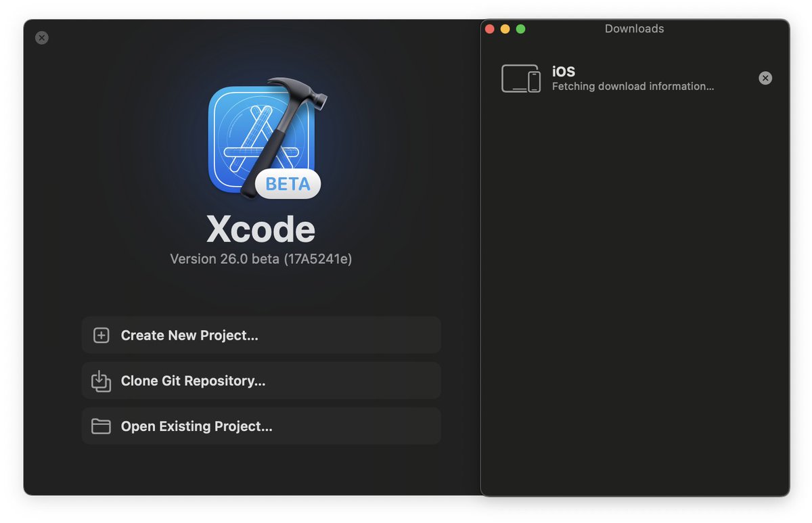Image resolution: width=812 pixels, height=523 pixels.
Task: Select Clone Git Repository
Action: click(261, 381)
